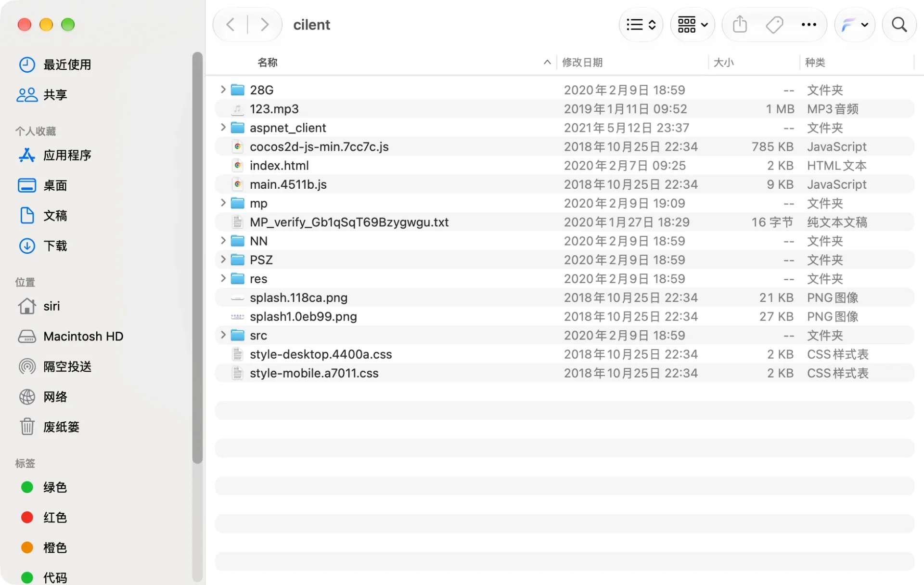924x585 pixels.
Task: Open 隔空投送 (AirDrop)
Action: [x=55, y=366]
